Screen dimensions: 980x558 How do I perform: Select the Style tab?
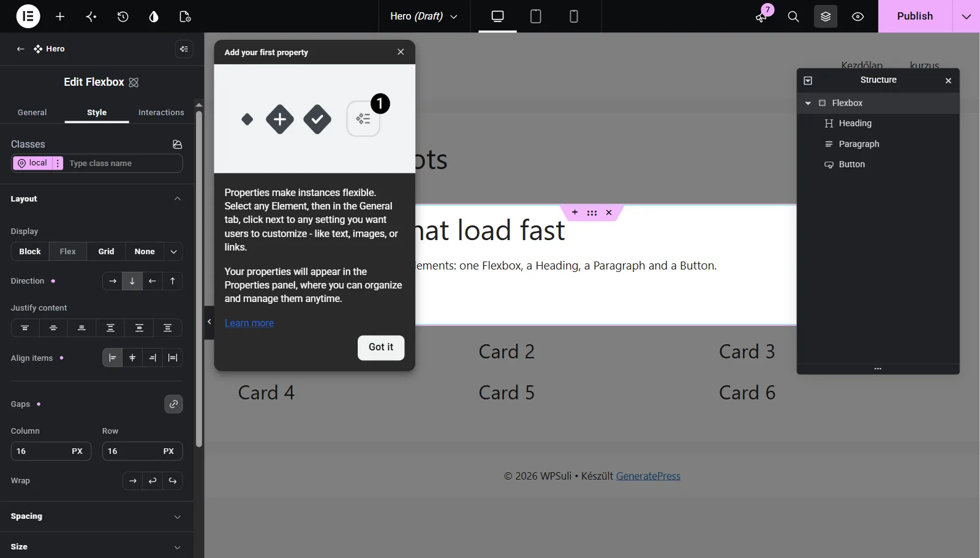tap(97, 113)
